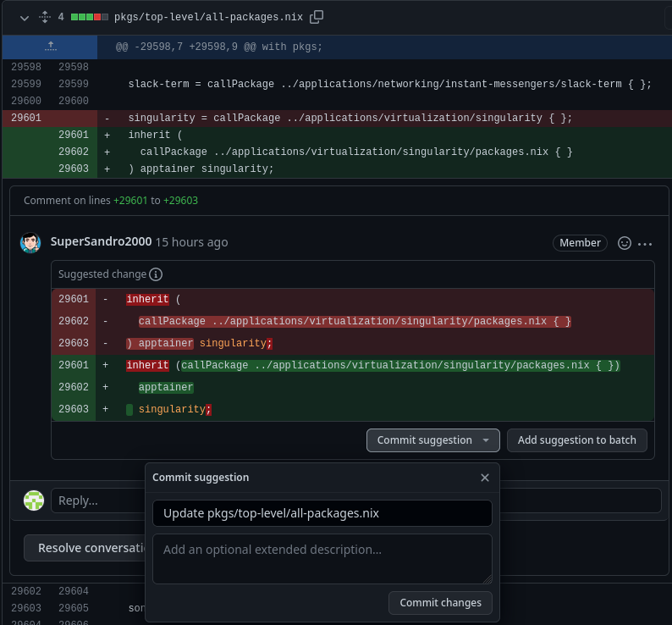Open comment options three-dot menu
The image size is (672, 625).
pyautogui.click(x=645, y=244)
